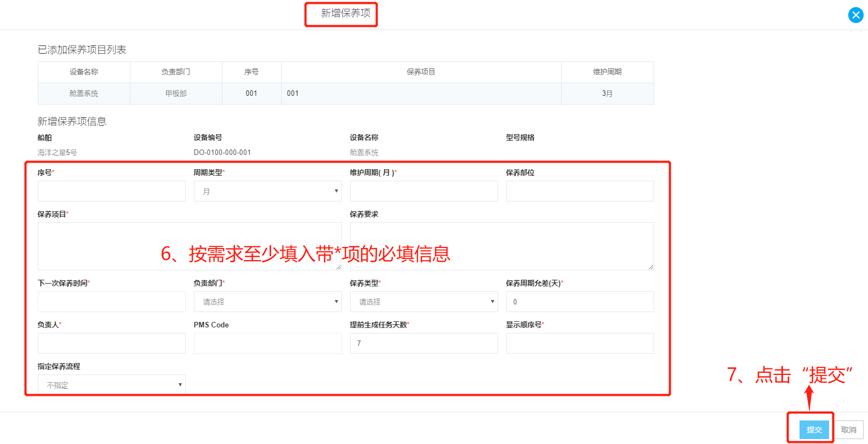
Task: Click the 001 value in 保养项目 column
Action: point(293,94)
